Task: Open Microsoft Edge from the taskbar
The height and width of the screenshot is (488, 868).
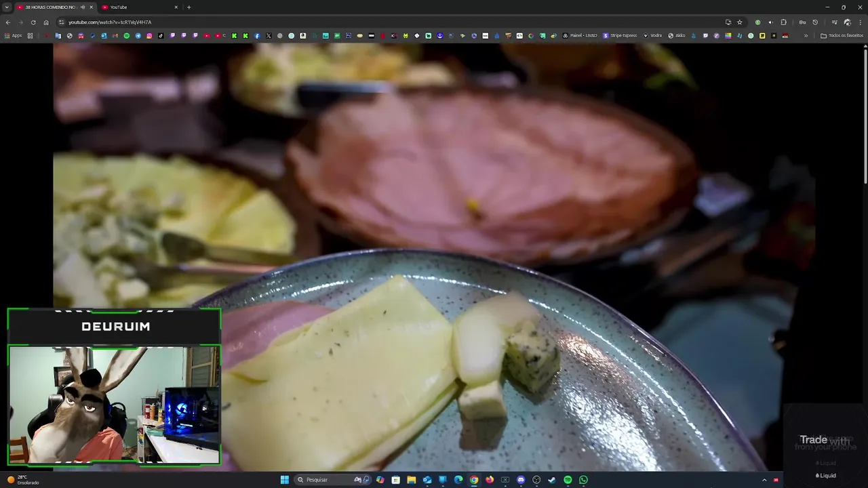Action: [x=458, y=480]
